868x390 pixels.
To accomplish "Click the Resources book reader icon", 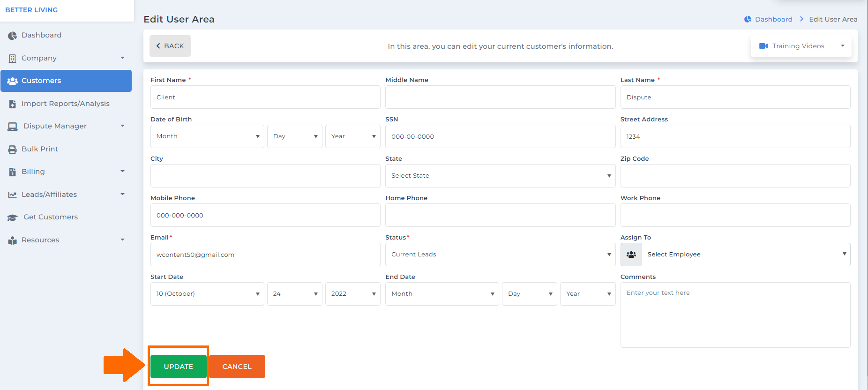I will pos(12,240).
